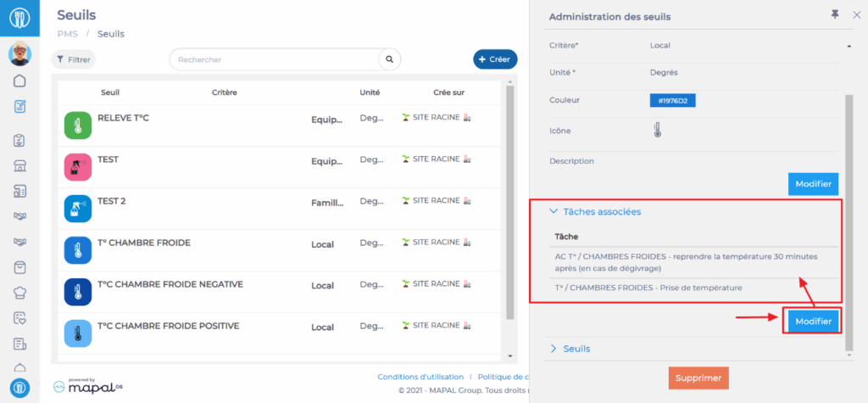
Task: Open the home icon in the sidebar
Action: point(19,81)
